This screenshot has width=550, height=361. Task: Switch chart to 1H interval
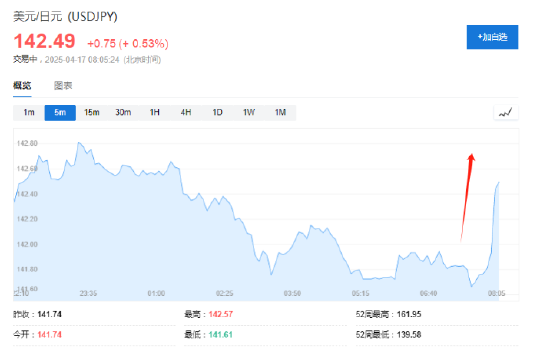coord(155,113)
